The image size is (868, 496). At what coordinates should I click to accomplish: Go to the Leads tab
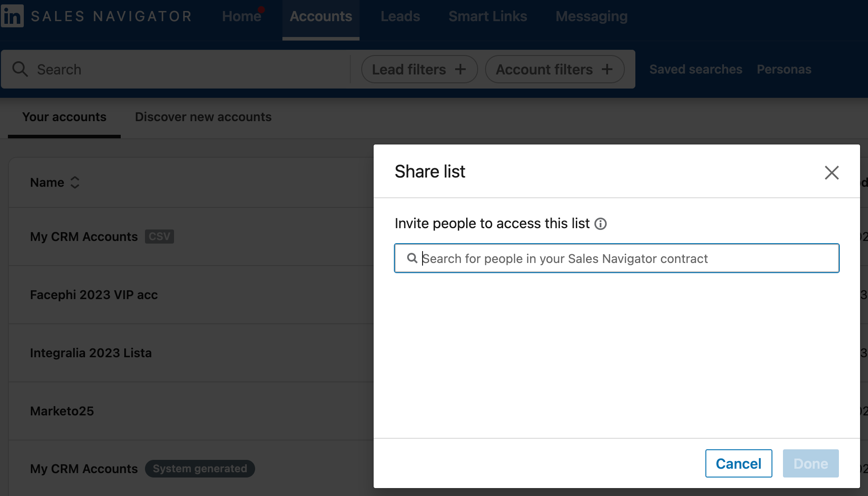click(400, 16)
